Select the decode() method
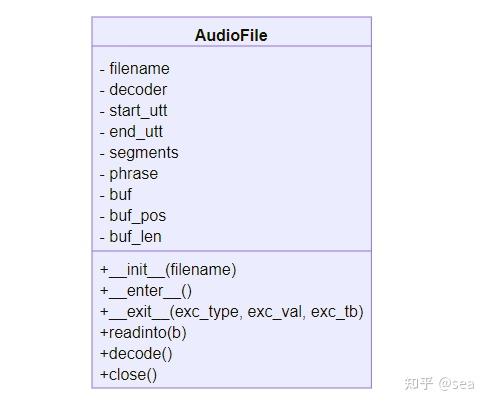 [136, 354]
